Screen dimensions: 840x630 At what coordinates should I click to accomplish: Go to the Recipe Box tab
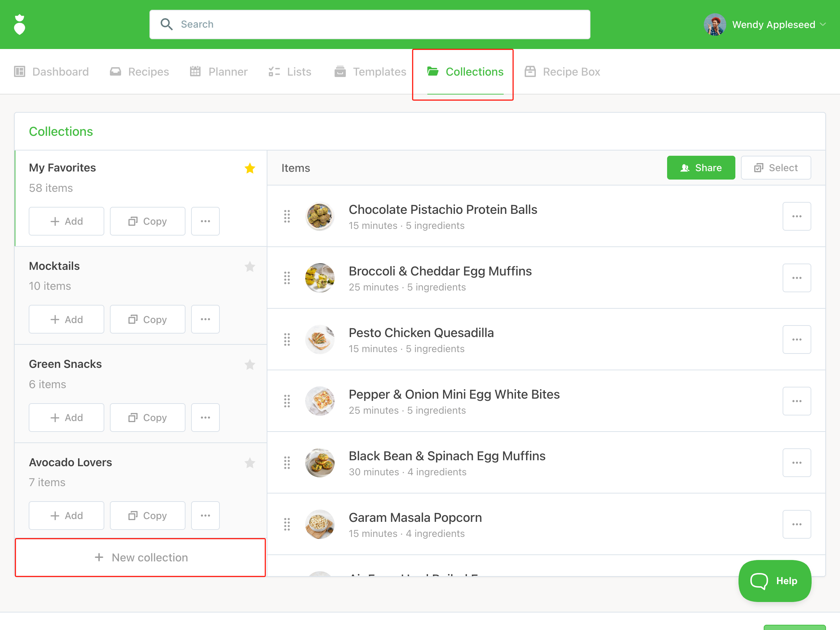tap(562, 72)
